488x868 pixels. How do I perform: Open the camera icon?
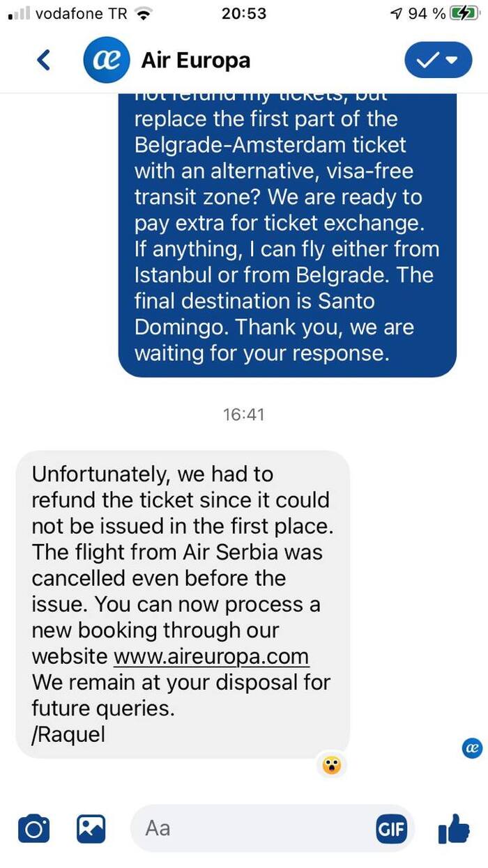pyautogui.click(x=33, y=829)
